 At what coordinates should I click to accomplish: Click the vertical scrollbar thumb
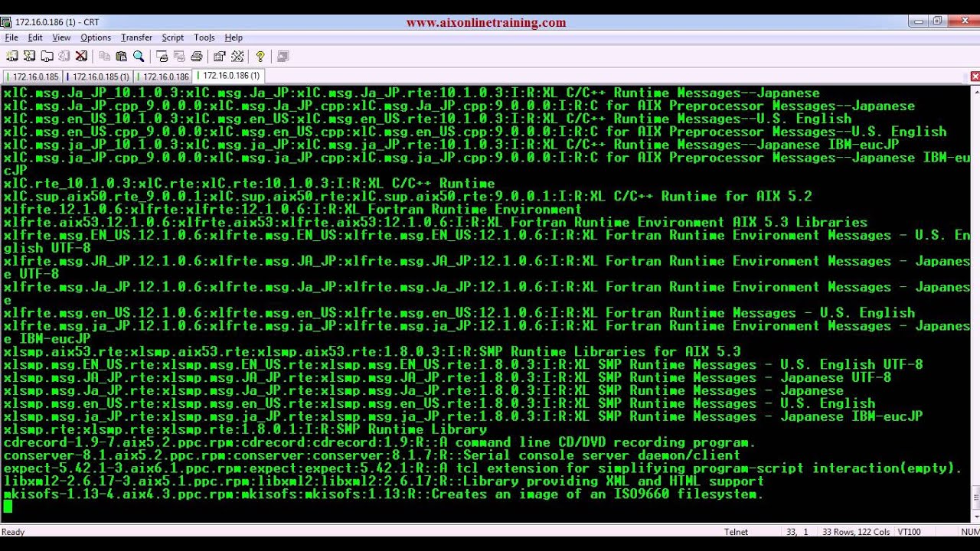point(975,498)
